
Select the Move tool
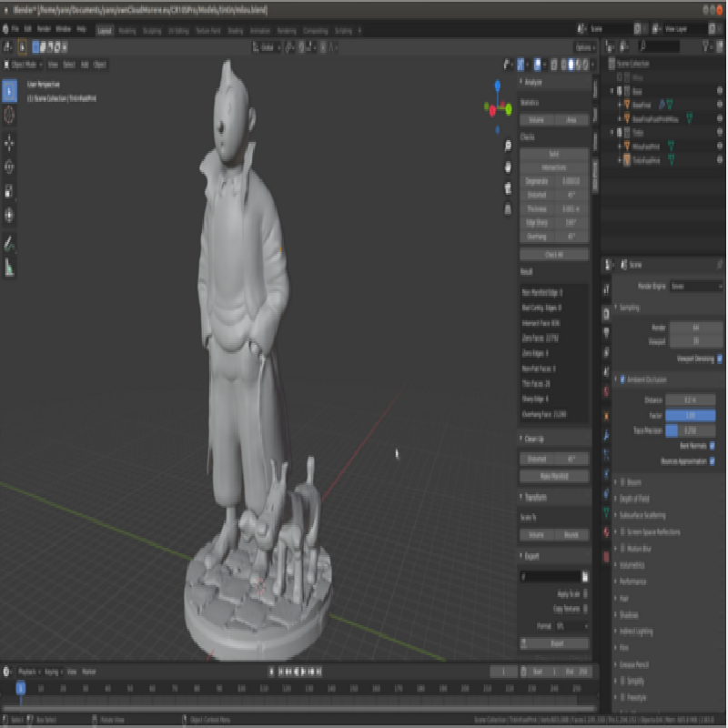[9, 143]
